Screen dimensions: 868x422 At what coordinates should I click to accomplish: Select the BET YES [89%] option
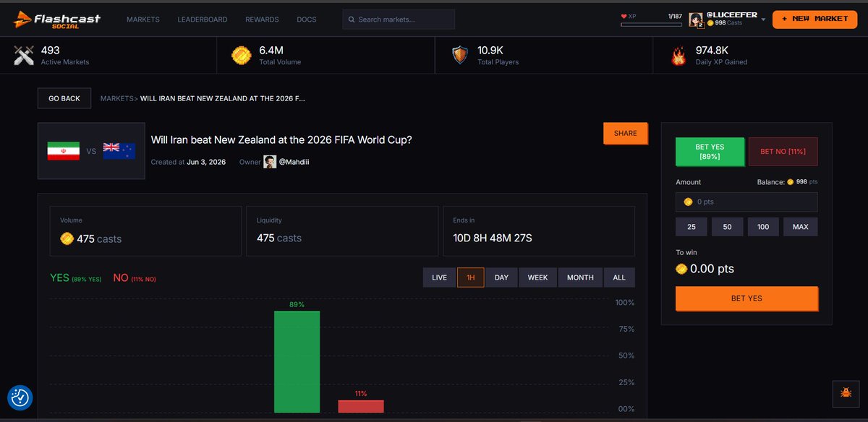(x=710, y=152)
